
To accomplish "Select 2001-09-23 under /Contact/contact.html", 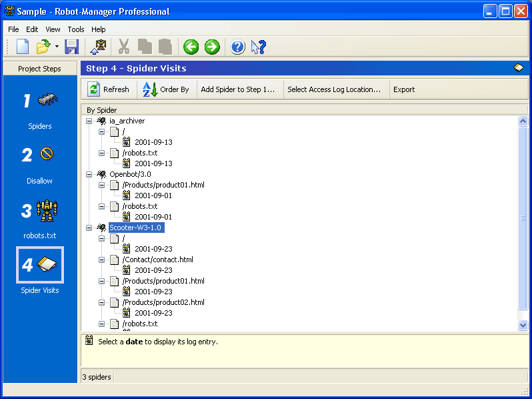I will click(x=153, y=270).
